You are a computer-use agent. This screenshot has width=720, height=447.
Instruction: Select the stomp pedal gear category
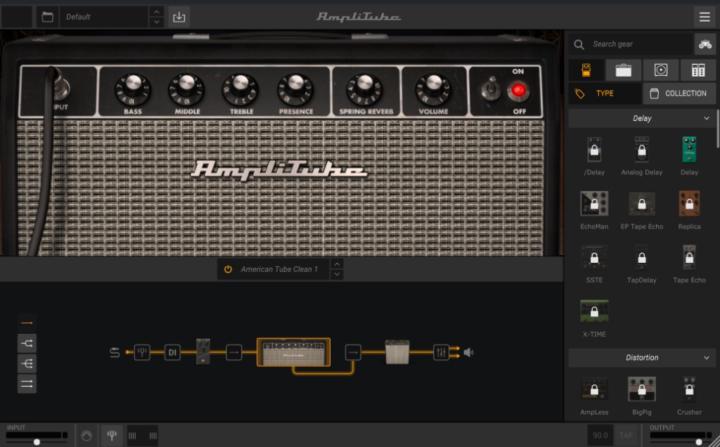coord(586,69)
